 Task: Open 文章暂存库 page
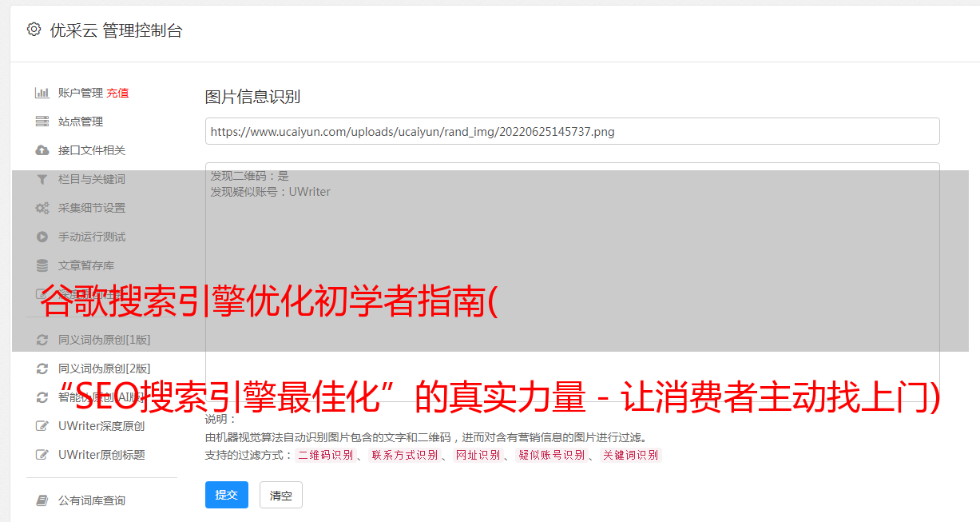[86, 265]
